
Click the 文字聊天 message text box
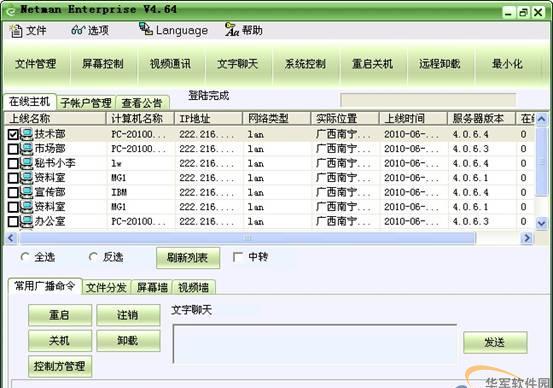pos(315,344)
